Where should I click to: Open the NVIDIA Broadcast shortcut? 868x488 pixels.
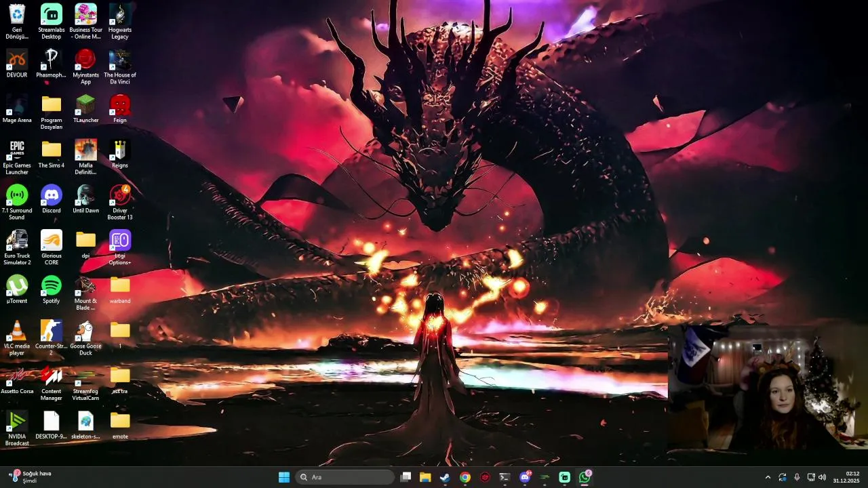click(x=17, y=428)
